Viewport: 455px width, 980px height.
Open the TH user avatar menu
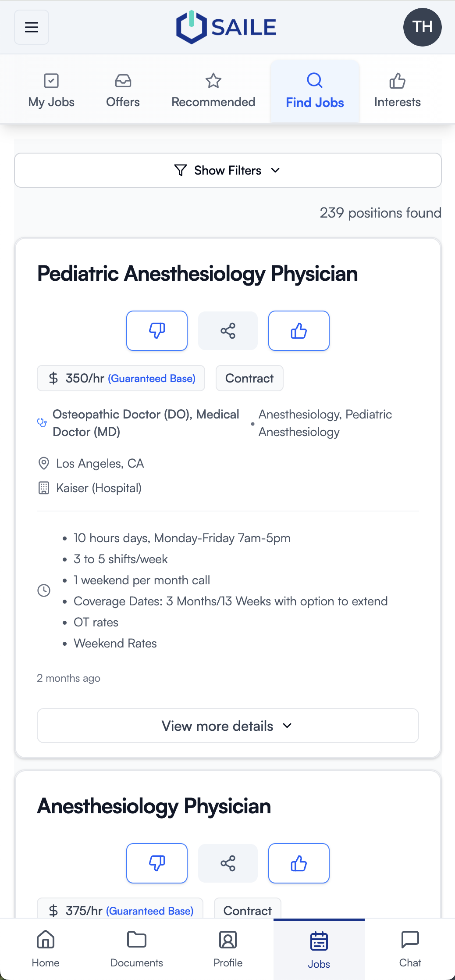[x=422, y=27]
